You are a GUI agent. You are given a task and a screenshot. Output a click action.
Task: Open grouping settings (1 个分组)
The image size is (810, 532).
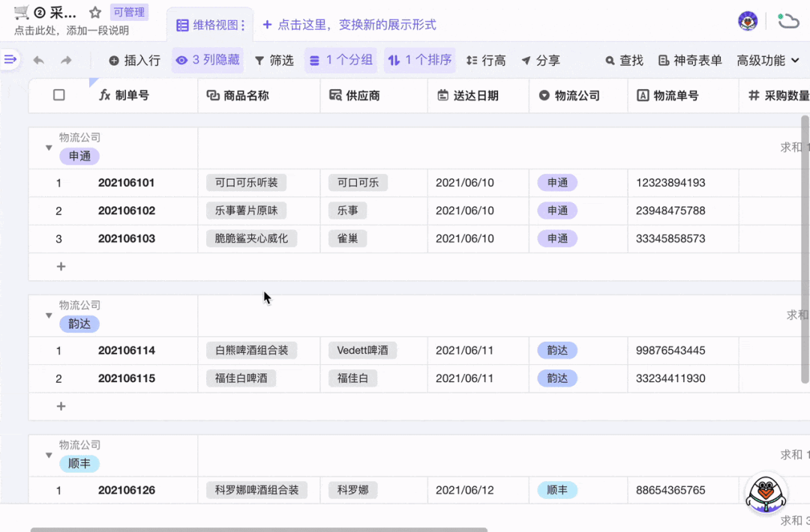(341, 61)
